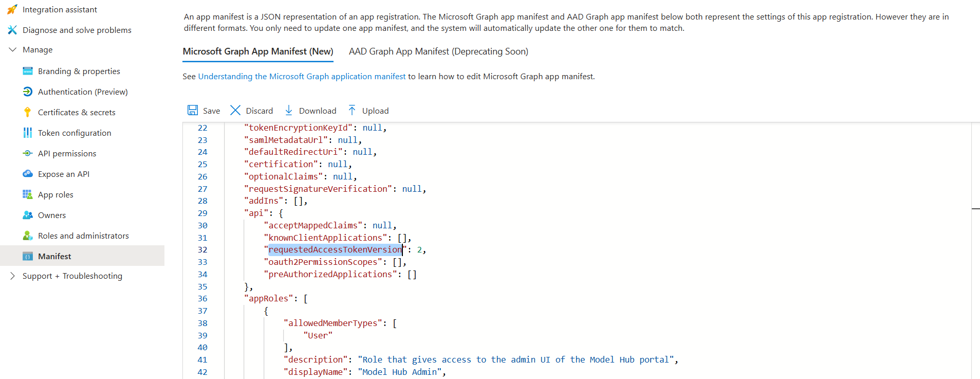Click the Authentication (Preview) arrow icon
This screenshot has width=980, height=379.
28,92
